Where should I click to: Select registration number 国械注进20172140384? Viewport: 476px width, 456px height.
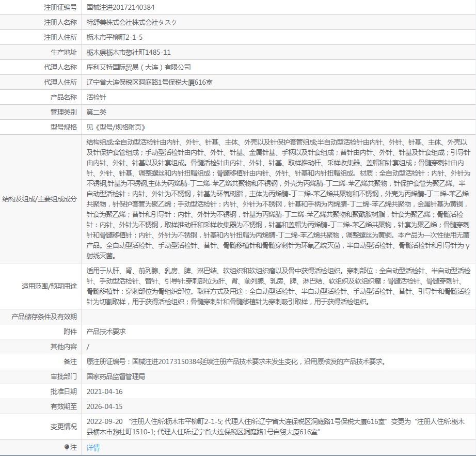tap(120, 7)
